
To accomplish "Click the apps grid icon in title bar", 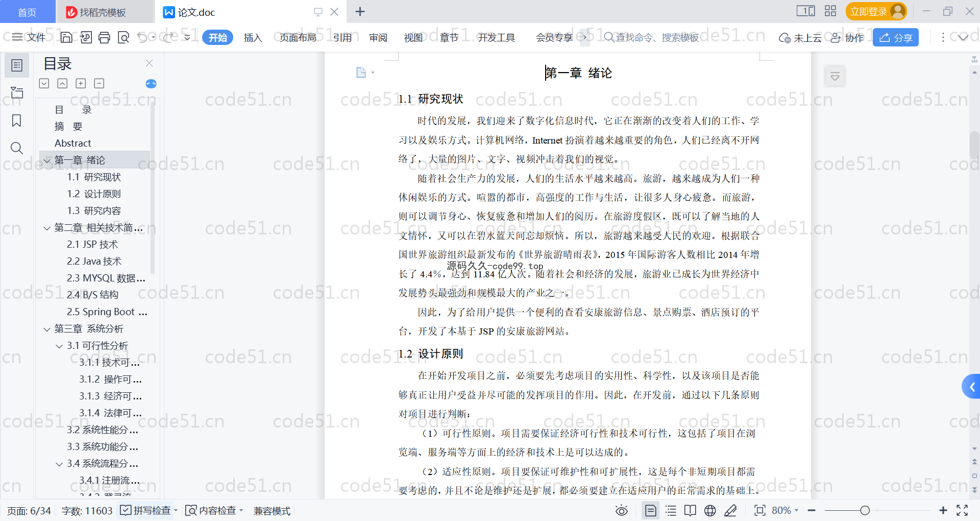I will tap(830, 11).
